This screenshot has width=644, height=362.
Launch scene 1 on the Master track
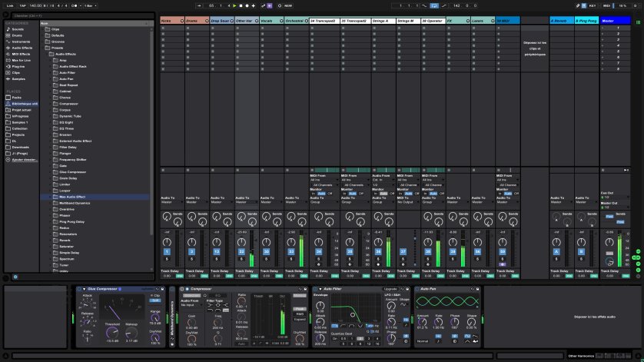point(603,28)
